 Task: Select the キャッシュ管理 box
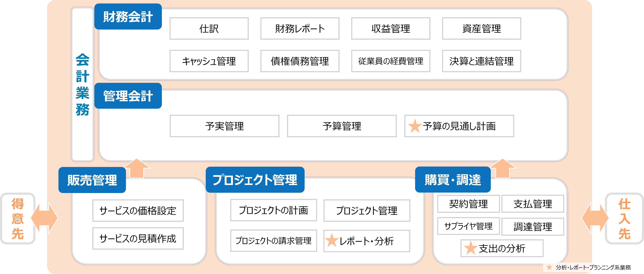[209, 61]
